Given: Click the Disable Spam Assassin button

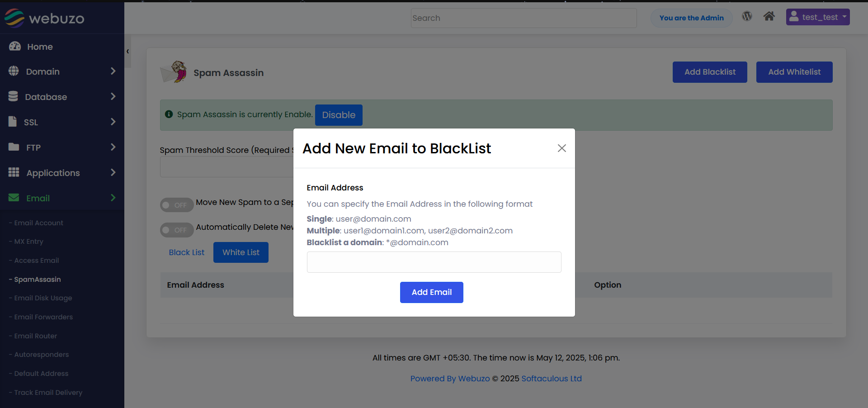Looking at the screenshot, I should pyautogui.click(x=339, y=115).
